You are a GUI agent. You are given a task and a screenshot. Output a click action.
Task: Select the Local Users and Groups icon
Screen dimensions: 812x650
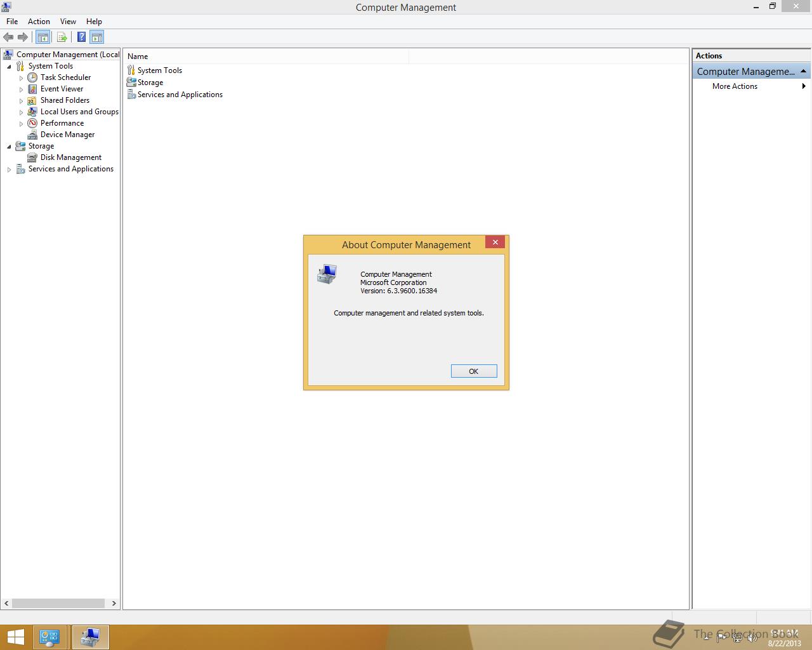coord(32,112)
